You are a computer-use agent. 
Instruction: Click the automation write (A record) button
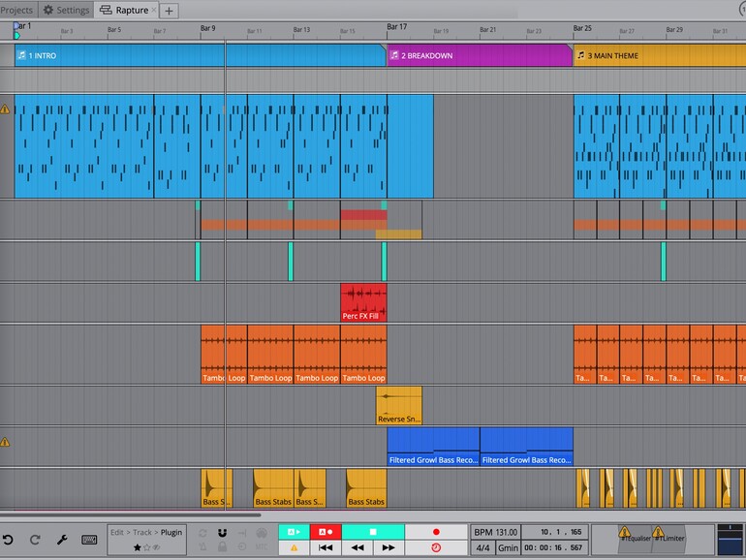[326, 532]
